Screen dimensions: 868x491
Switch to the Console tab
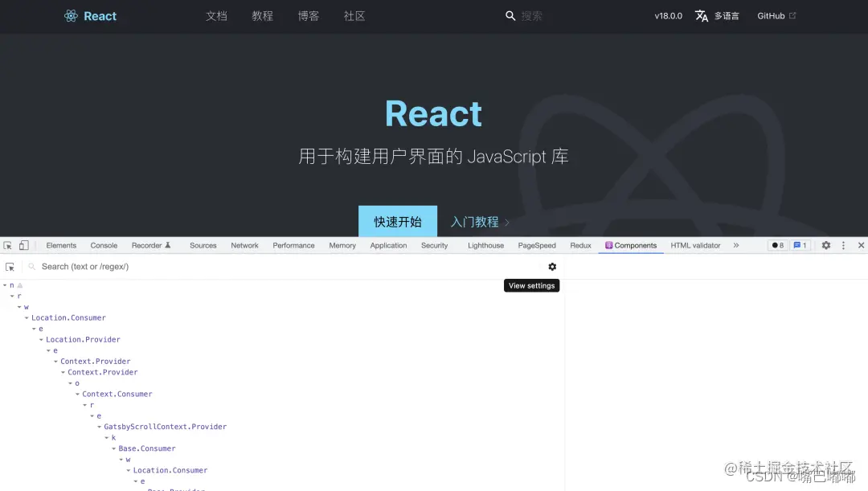pyautogui.click(x=104, y=245)
